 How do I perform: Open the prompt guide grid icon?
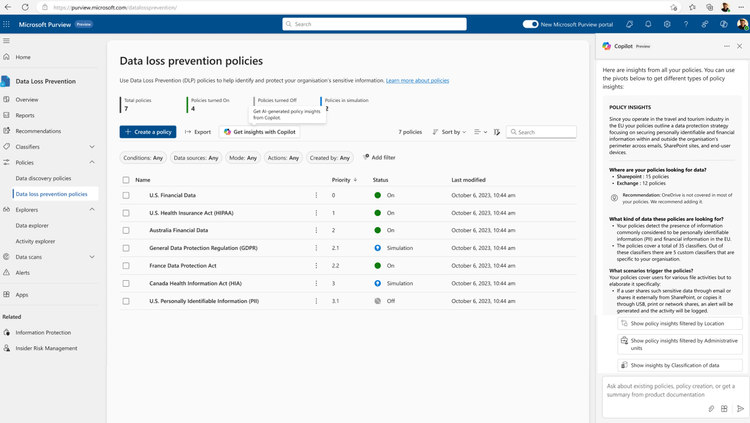pyautogui.click(x=724, y=409)
